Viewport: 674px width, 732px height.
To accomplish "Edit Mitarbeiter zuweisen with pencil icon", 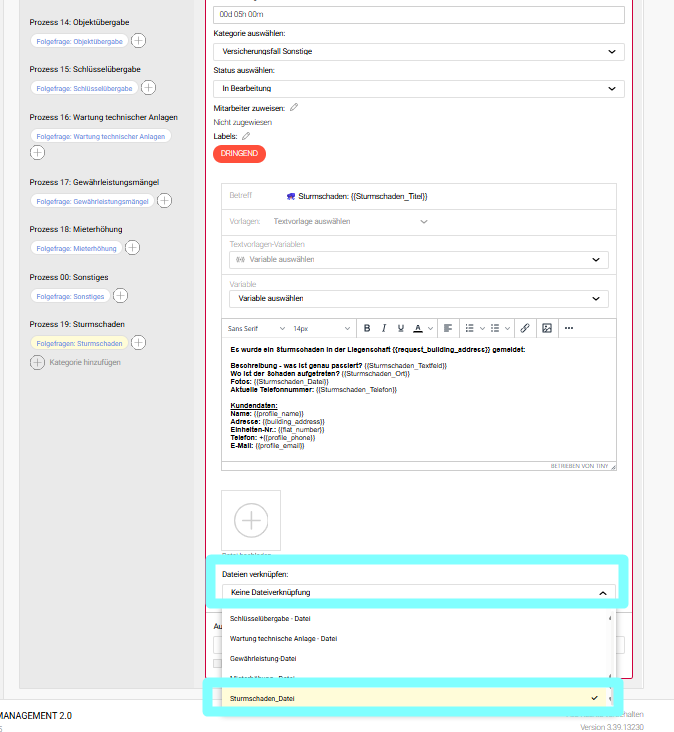I will point(294,107).
